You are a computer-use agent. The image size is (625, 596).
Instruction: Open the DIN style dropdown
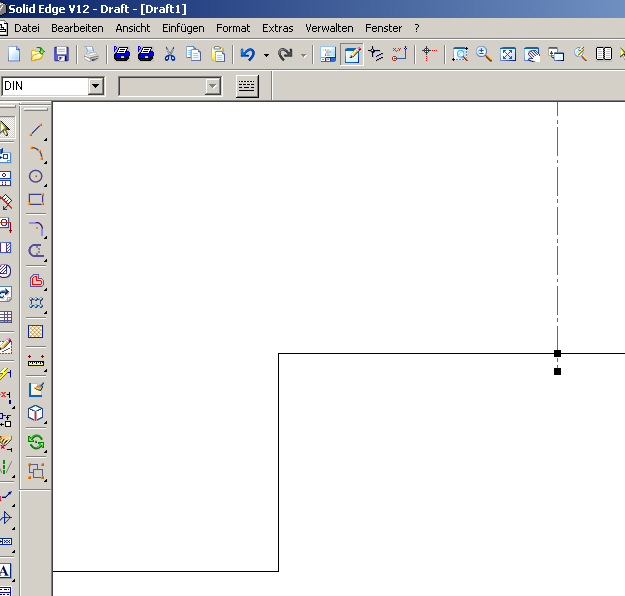[96, 86]
